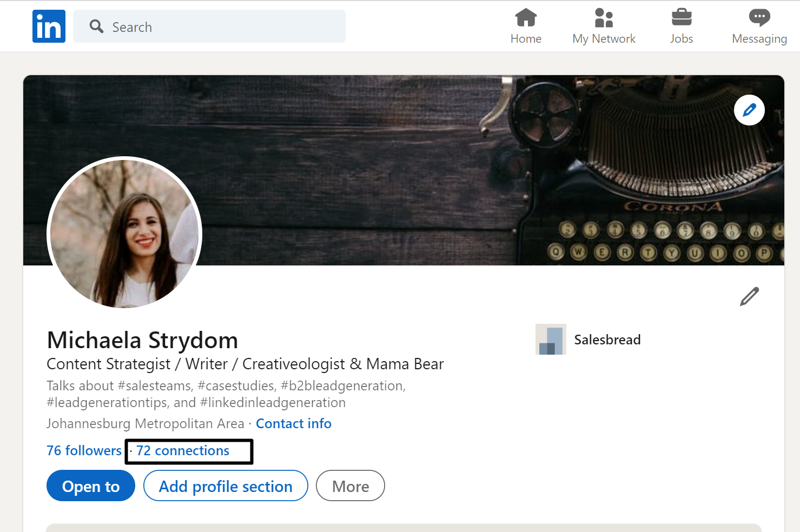This screenshot has width=800, height=532.
Task: Edit the banner cover photo
Action: pyautogui.click(x=749, y=110)
